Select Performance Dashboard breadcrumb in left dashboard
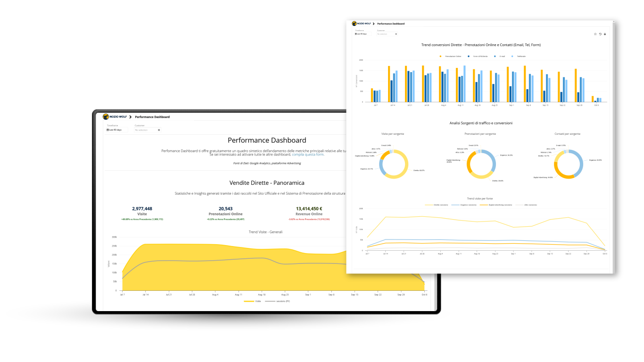Viewport: 644px width, 362px height. [x=152, y=117]
